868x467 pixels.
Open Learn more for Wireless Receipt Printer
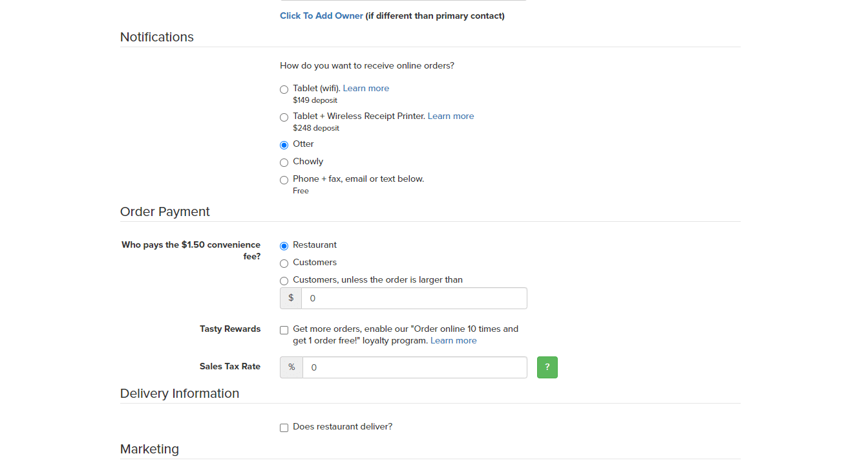pyautogui.click(x=450, y=116)
